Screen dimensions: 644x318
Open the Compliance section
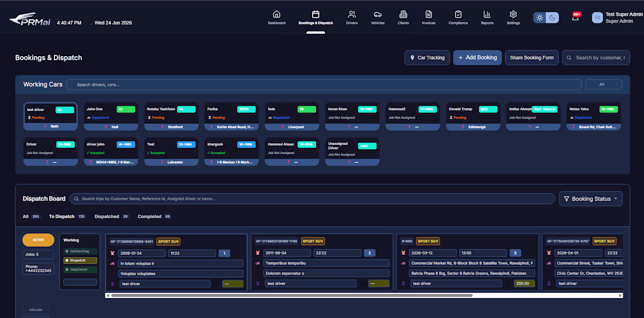458,18
